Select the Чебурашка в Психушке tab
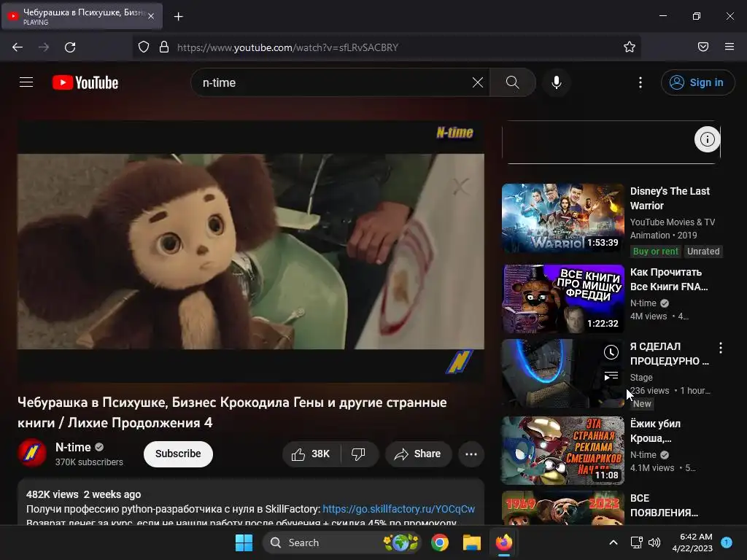Viewport: 747px width, 560px height. [x=82, y=16]
